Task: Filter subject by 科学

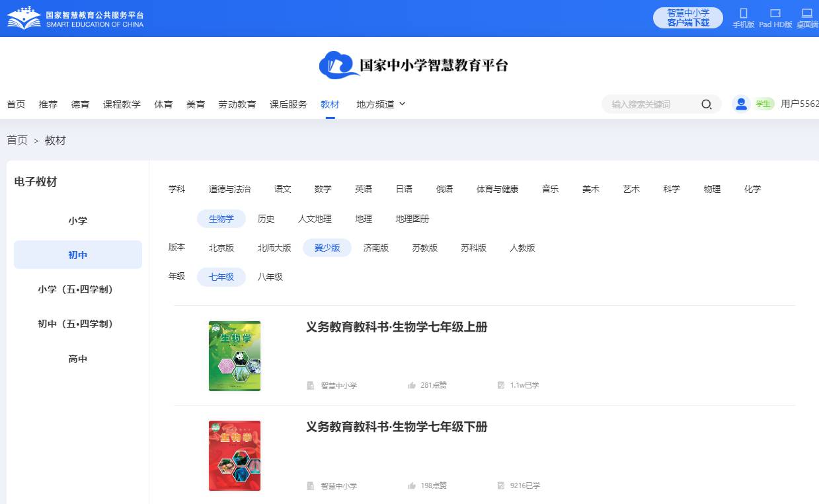Action: click(672, 189)
